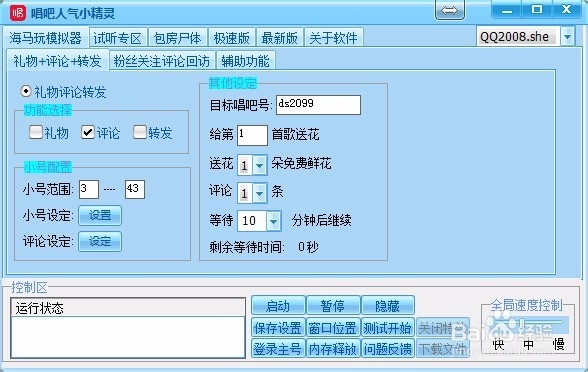588x372 pixels.
Task: Expand the 送花 flower count dropdown
Action: pos(260,165)
